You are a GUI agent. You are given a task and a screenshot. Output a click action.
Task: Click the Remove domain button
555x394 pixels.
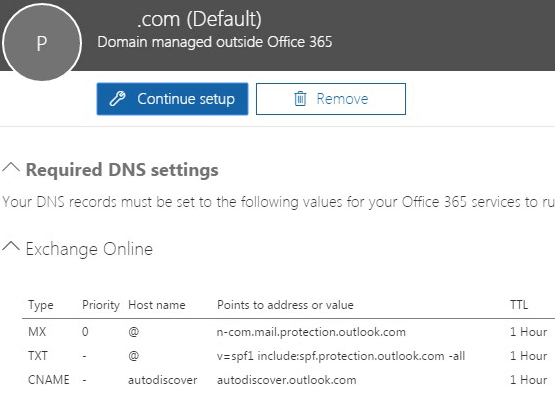331,99
